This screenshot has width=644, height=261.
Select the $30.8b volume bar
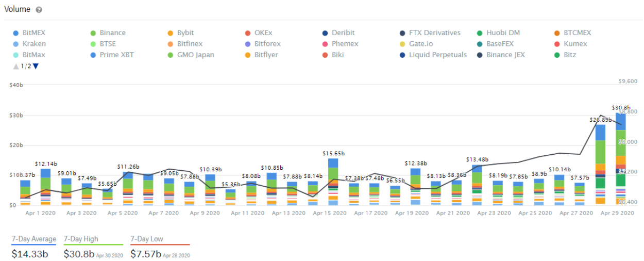[x=621, y=159]
